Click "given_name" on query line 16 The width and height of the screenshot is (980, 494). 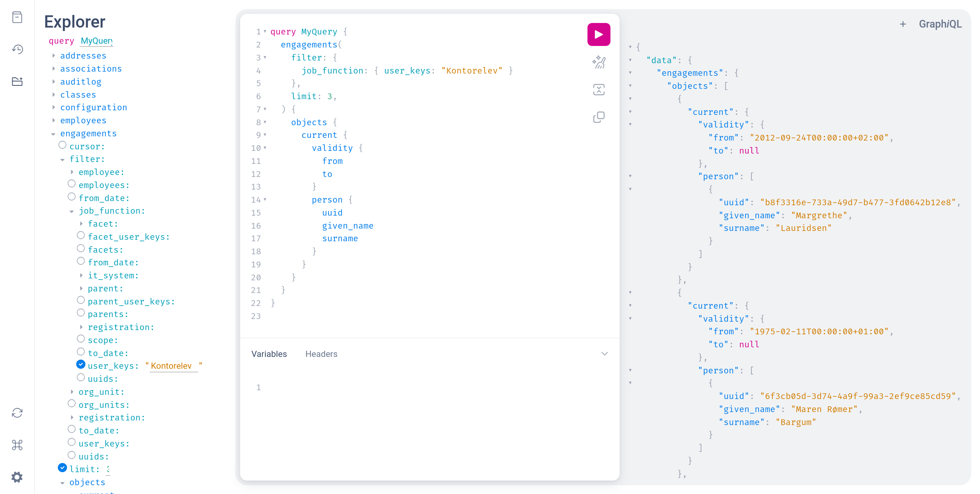347,226
